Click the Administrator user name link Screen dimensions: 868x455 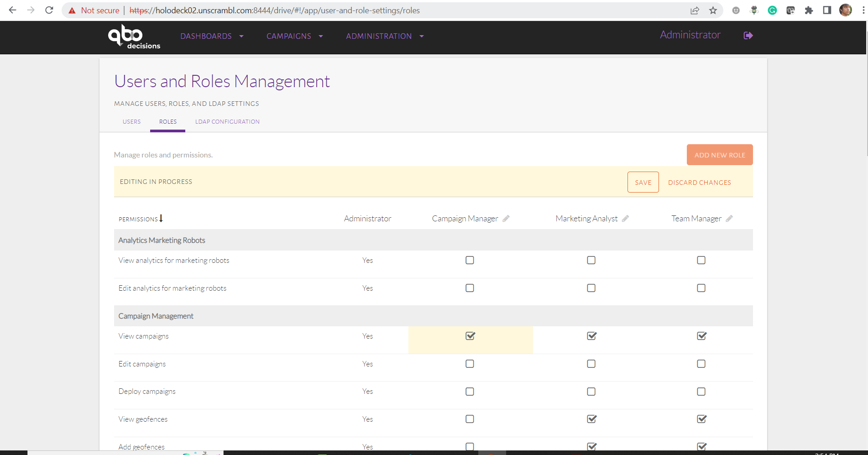(690, 35)
